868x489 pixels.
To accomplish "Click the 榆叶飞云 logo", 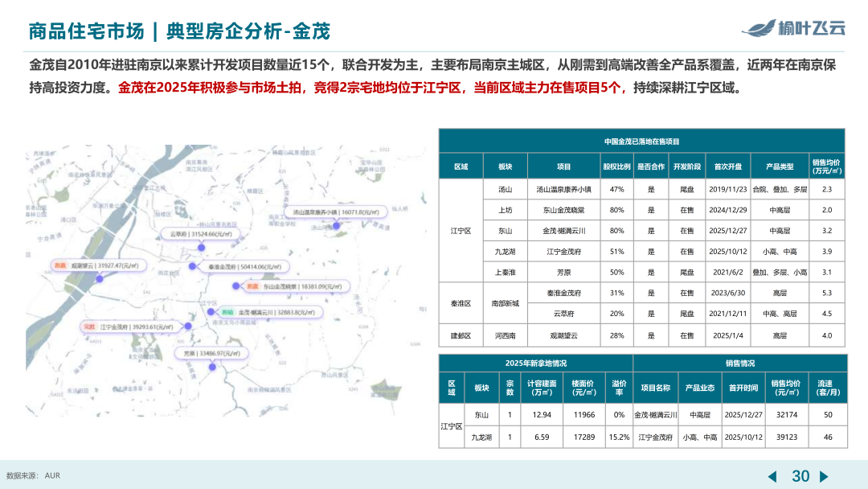I will pos(793,27).
